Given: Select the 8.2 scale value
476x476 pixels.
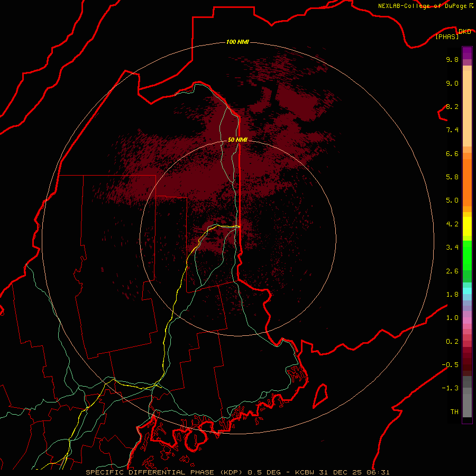Looking at the screenshot, I should (452, 106).
